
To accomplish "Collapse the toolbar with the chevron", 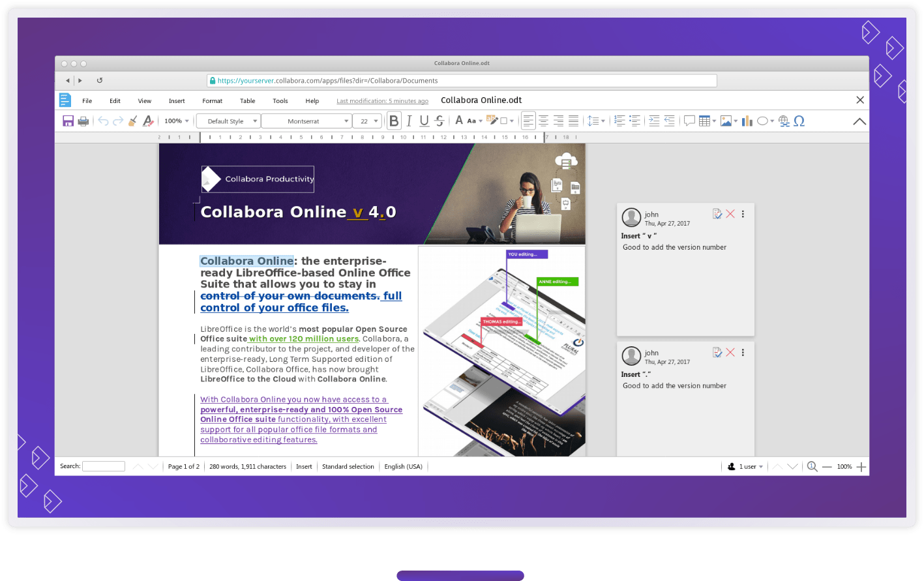I will pyautogui.click(x=859, y=121).
